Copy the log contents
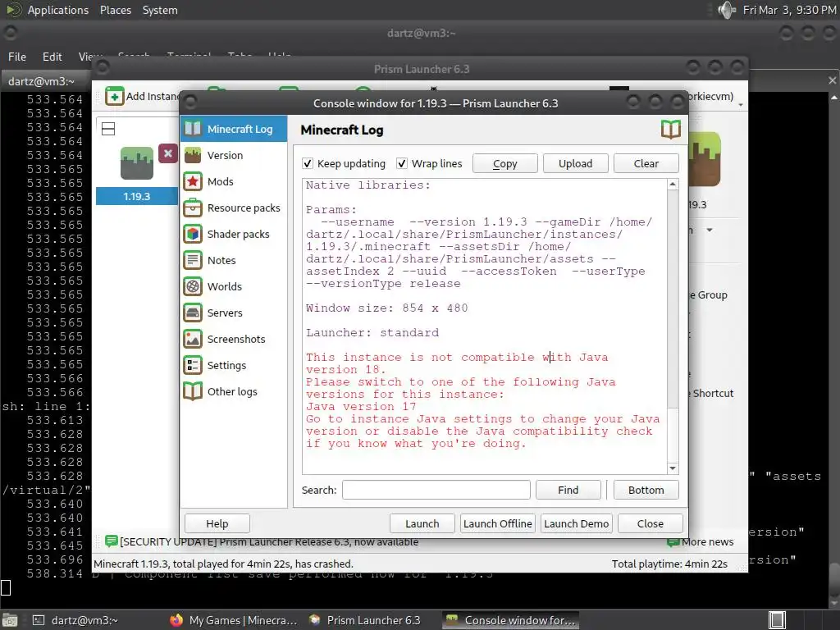The width and height of the screenshot is (840, 630). click(x=504, y=163)
